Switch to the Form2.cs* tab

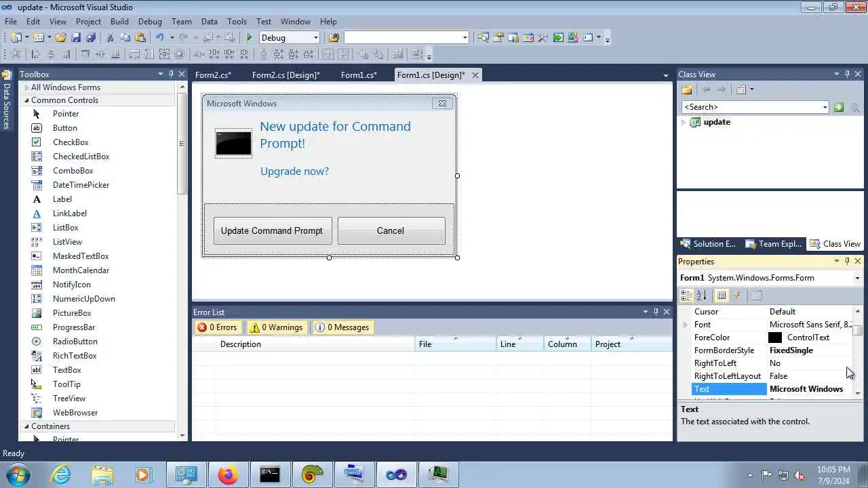tap(213, 75)
